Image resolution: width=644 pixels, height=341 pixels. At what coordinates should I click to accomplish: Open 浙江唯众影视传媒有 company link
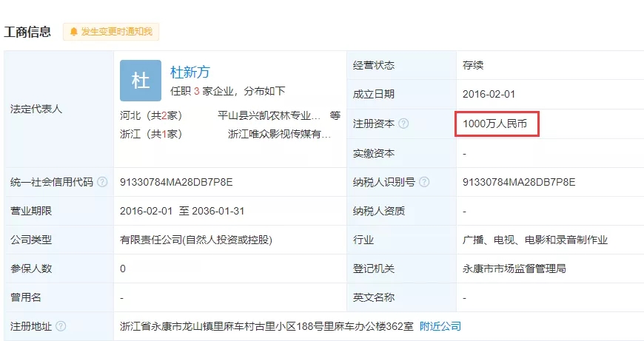click(x=279, y=134)
